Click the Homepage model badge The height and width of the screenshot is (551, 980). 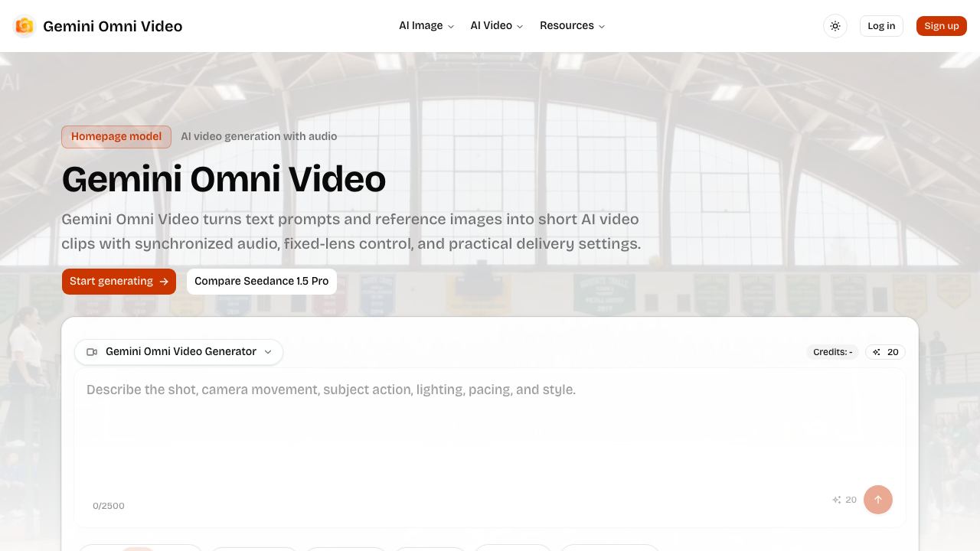coord(116,137)
